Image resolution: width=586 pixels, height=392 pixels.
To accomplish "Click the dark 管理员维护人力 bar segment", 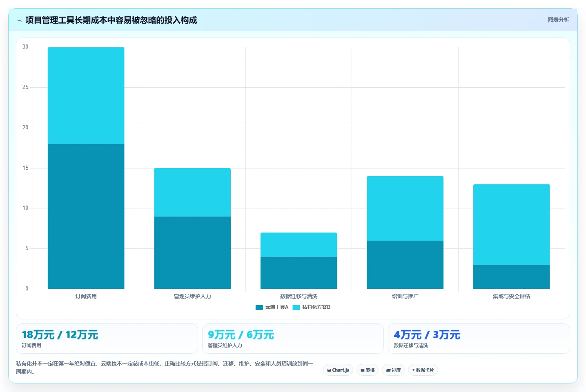I will [x=192, y=252].
